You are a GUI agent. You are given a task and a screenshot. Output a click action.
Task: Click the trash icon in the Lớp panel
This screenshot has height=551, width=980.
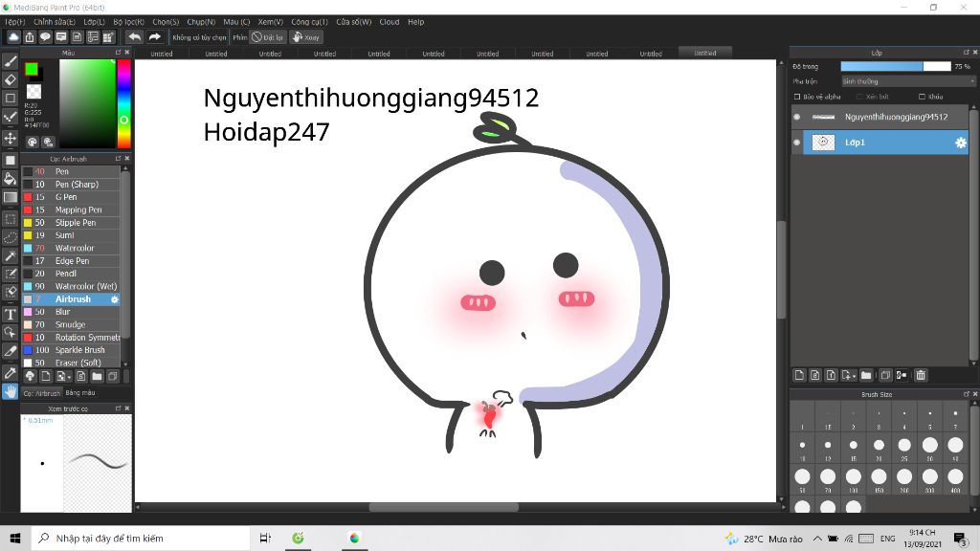click(x=921, y=375)
